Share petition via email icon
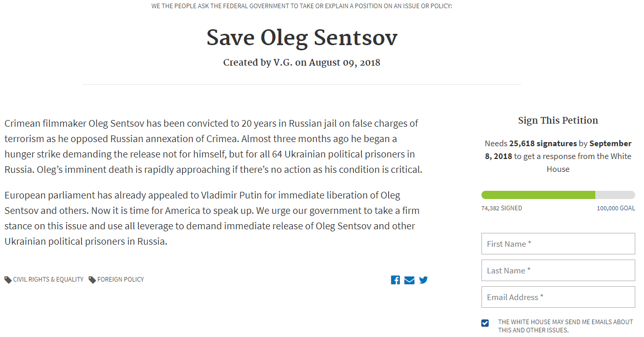This screenshot has width=644, height=337. pos(409,280)
